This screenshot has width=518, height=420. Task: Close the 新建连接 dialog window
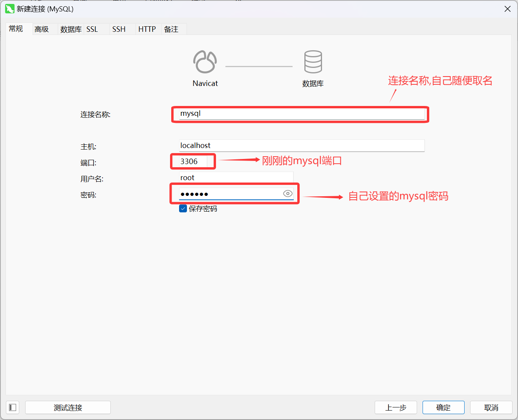[507, 9]
